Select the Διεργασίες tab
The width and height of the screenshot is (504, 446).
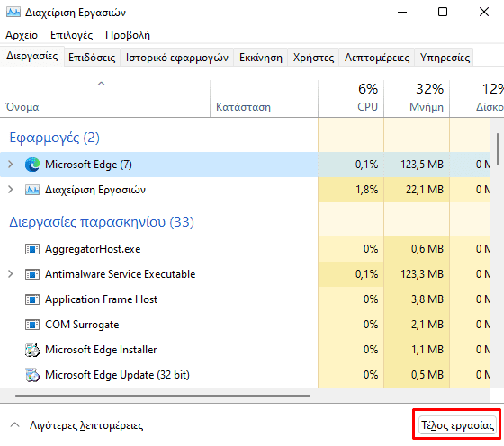click(x=31, y=56)
